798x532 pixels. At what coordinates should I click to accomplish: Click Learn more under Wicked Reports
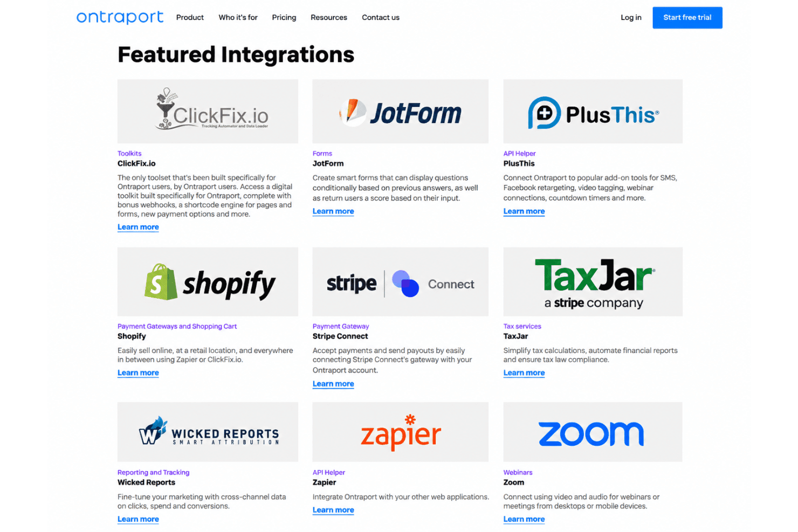[138, 519]
